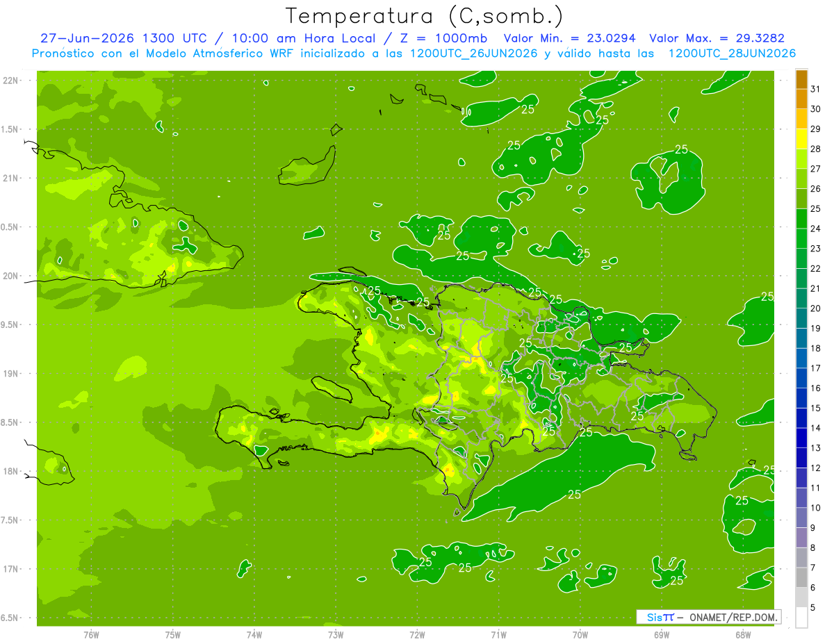Click the colorbar label "11"
The width and height of the screenshot is (834, 644).
point(816,488)
